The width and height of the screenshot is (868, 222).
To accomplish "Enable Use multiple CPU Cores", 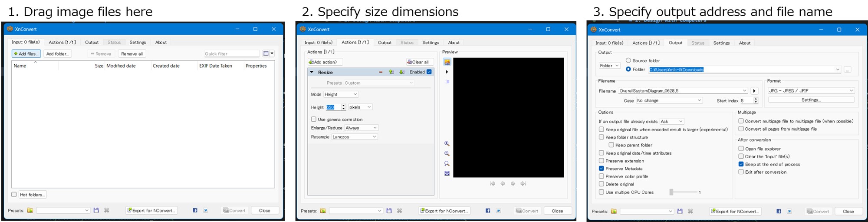I will click(601, 192).
